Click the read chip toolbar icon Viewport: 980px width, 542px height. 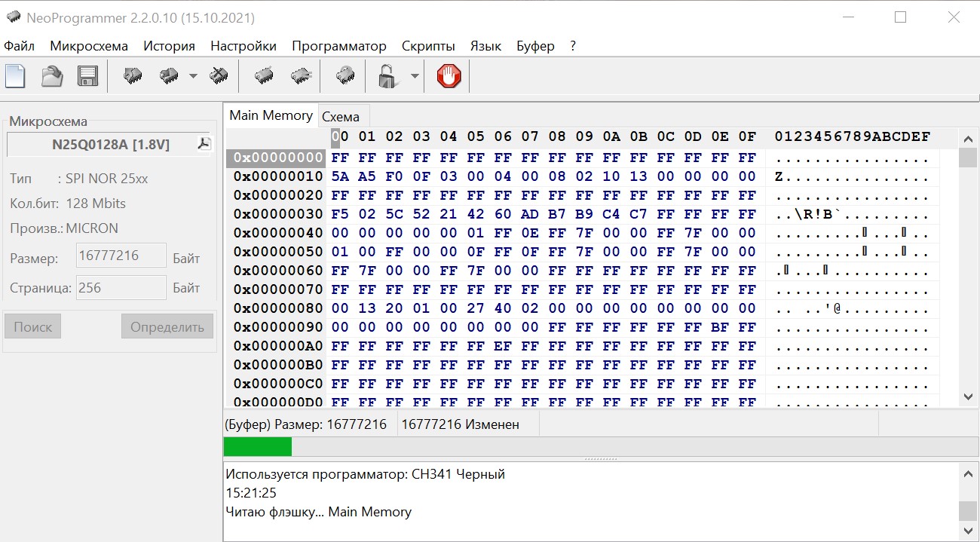pos(133,76)
